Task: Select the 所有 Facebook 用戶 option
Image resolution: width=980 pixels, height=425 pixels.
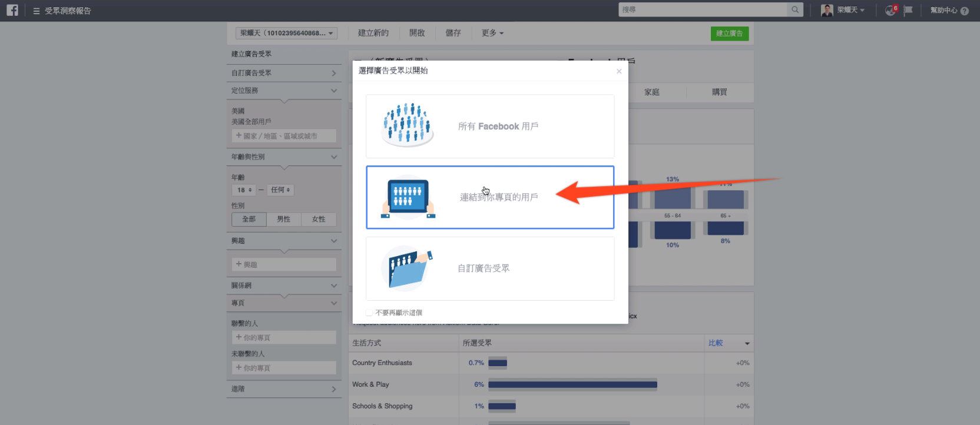Action: [x=490, y=126]
